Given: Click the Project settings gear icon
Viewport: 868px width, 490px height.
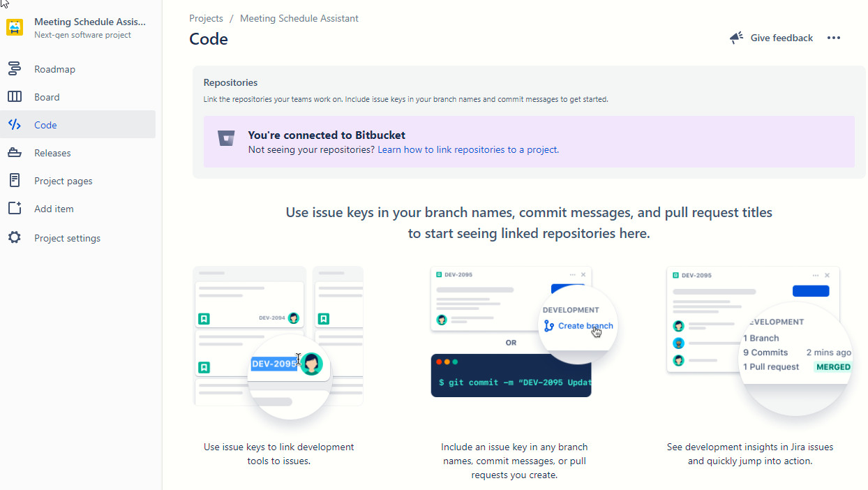Looking at the screenshot, I should tap(15, 238).
